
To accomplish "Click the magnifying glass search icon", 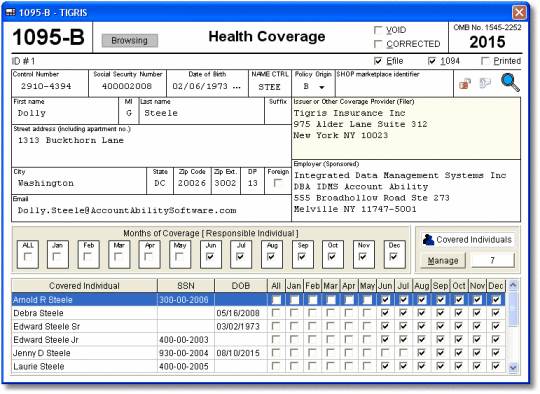I will (510, 83).
